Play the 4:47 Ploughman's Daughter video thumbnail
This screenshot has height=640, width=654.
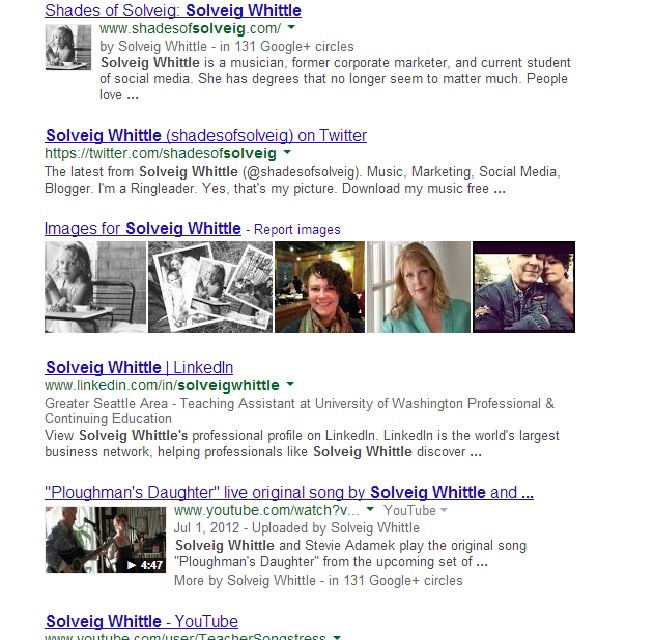tap(106, 540)
